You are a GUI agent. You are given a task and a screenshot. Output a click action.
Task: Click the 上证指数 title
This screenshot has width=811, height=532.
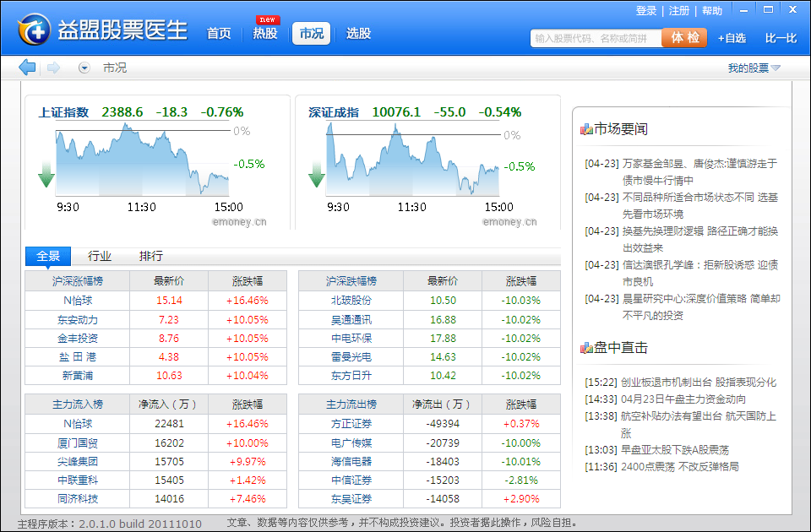[x=63, y=112]
